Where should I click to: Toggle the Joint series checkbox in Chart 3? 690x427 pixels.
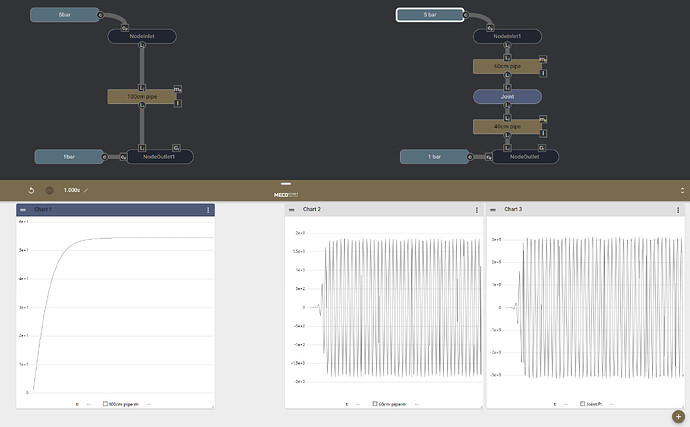[583, 404]
